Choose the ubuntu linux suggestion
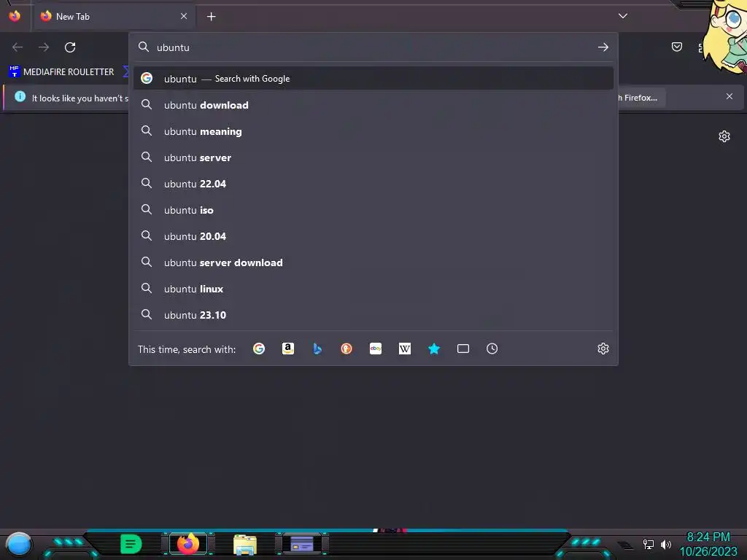This screenshot has height=560, width=747. coord(373,288)
